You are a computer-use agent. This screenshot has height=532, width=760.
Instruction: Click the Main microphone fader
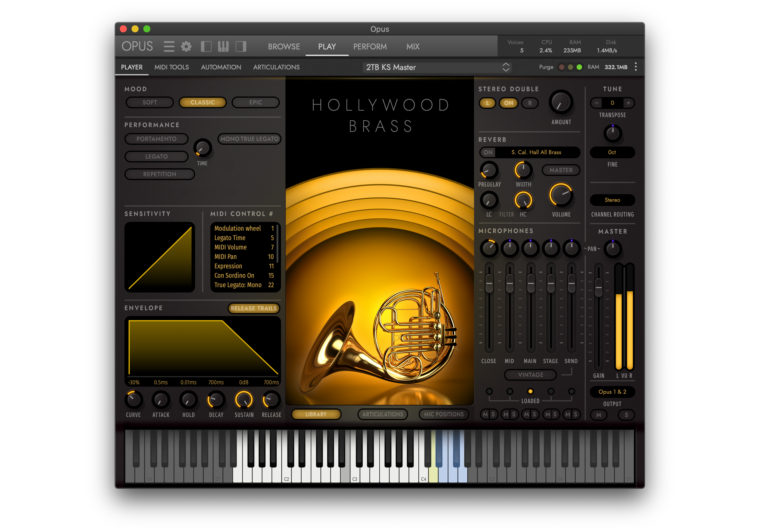(530, 283)
